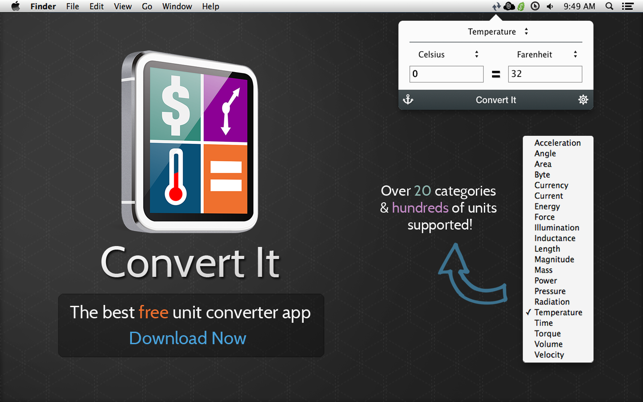Select Acceleration from the category list
643x402 pixels.
558,143
